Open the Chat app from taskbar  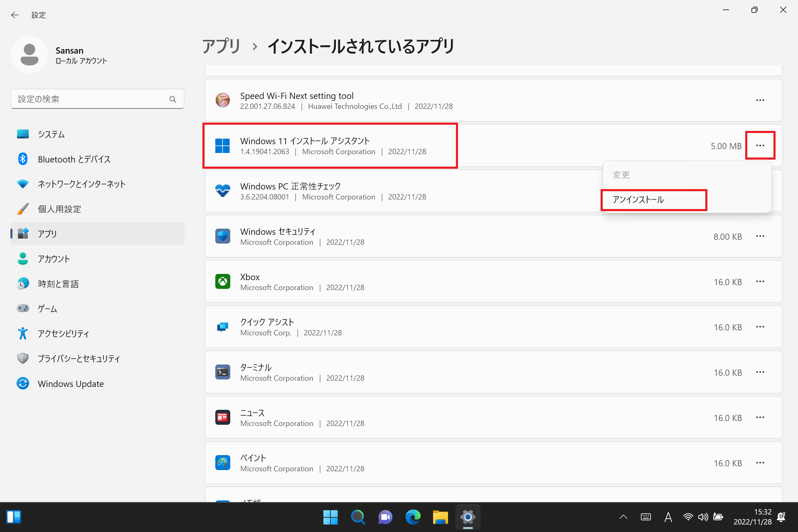pyautogui.click(x=385, y=517)
